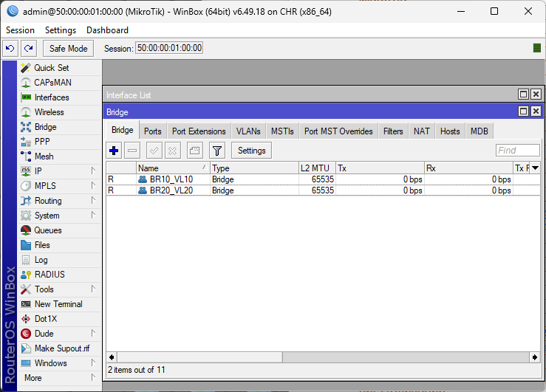Open New Terminal from the sidebar

tap(58, 304)
